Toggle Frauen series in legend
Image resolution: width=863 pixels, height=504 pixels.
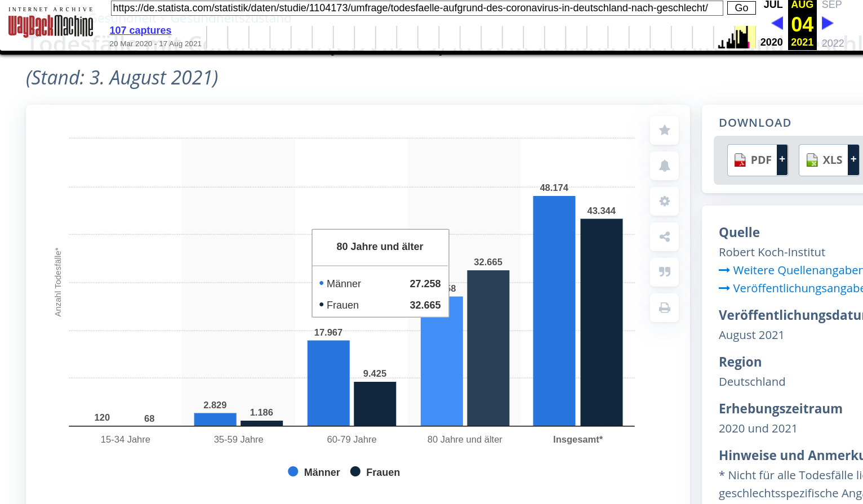tap(375, 472)
